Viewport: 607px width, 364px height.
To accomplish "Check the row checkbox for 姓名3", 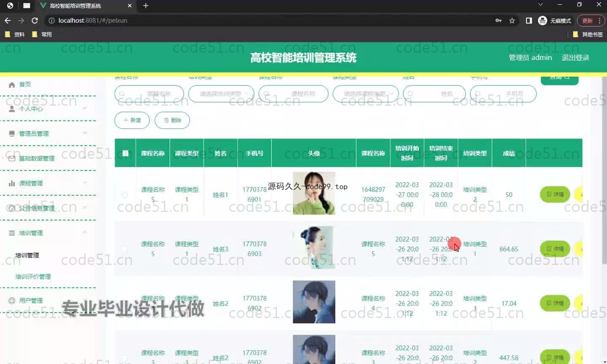I will pos(124,249).
